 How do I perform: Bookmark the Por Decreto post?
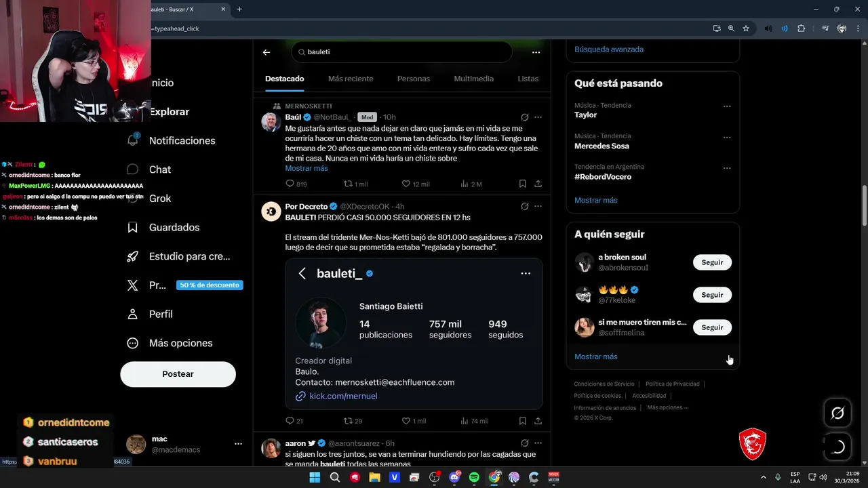coord(523,421)
